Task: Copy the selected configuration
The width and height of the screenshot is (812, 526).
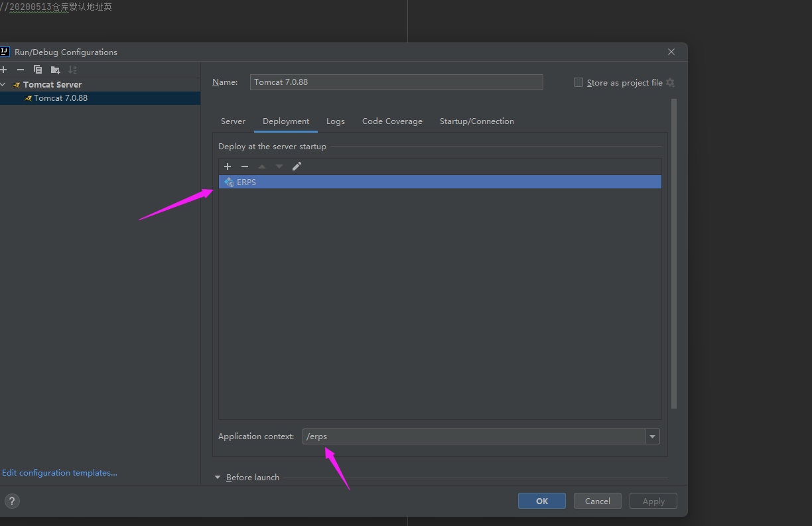Action: click(x=38, y=70)
